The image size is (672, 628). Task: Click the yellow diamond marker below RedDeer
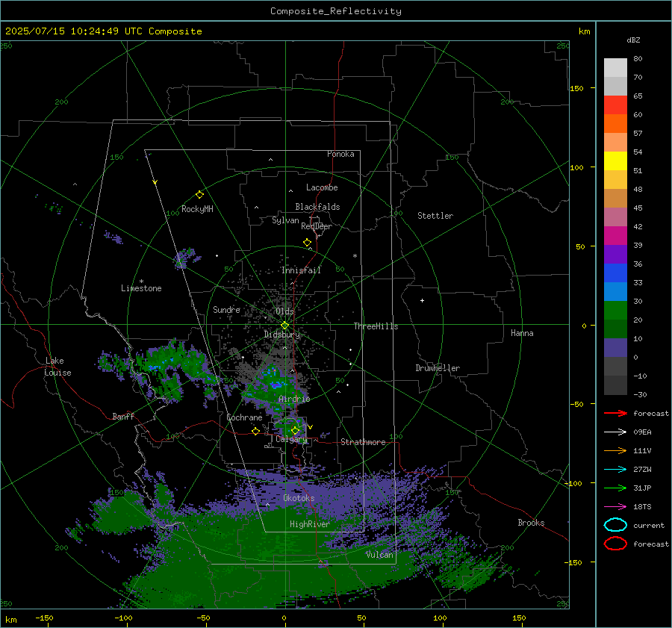tap(308, 243)
